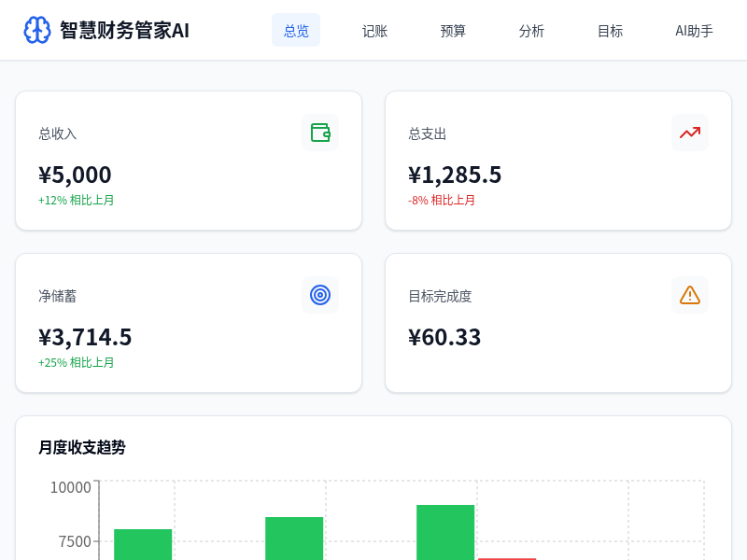Go to the 预算 tab
Image resolution: width=747 pixels, height=560 pixels.
pos(453,31)
